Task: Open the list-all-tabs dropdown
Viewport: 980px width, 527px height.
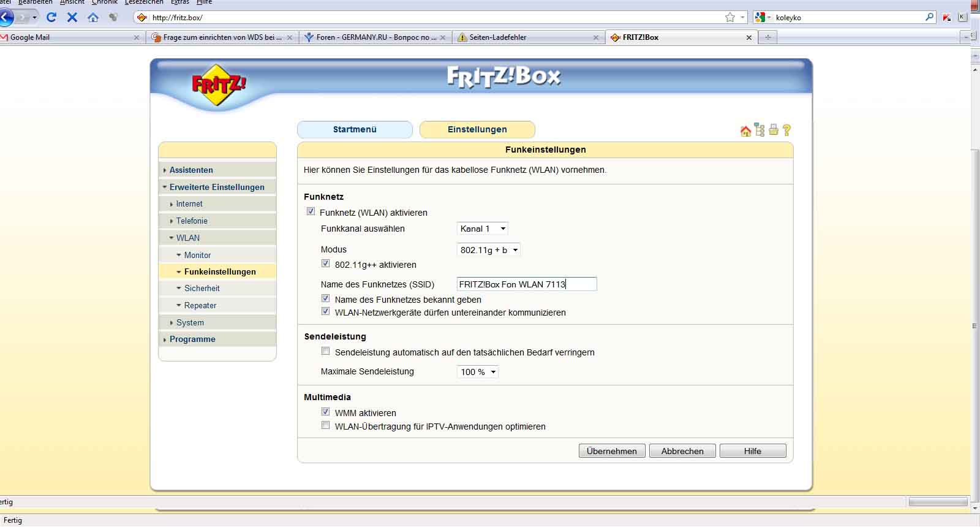Action: pos(966,37)
